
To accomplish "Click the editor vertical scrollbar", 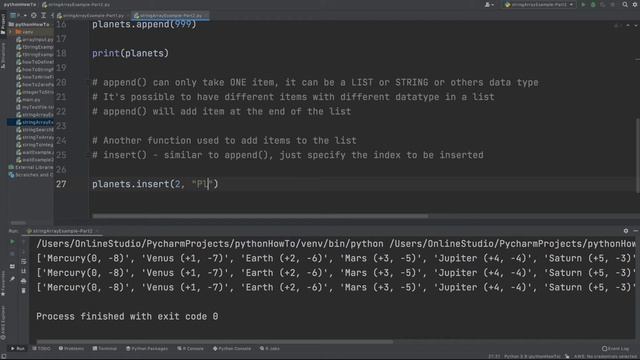I will [638, 155].
